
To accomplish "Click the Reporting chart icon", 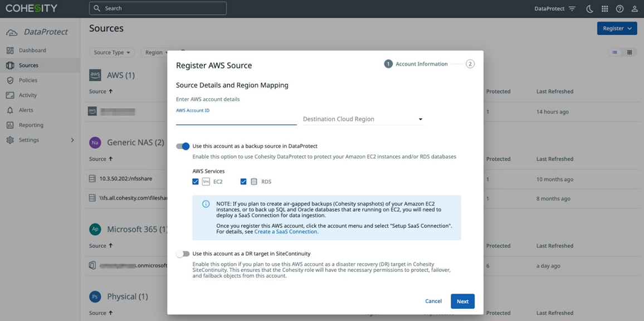I will pyautogui.click(x=10, y=125).
